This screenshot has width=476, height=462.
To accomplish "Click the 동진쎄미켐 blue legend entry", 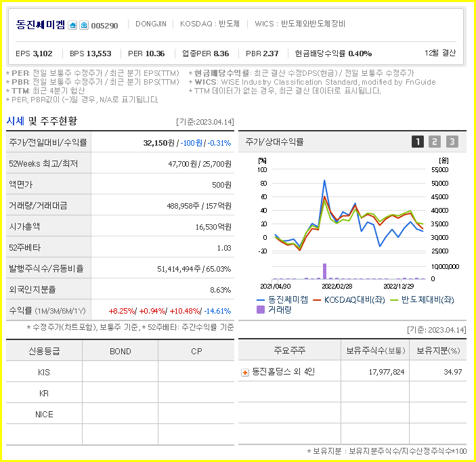I will tap(282, 300).
